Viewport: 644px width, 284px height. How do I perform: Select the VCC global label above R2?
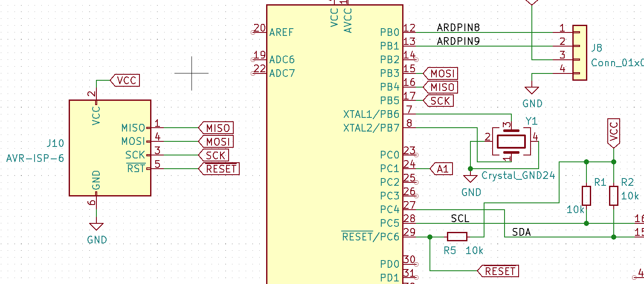click(614, 133)
